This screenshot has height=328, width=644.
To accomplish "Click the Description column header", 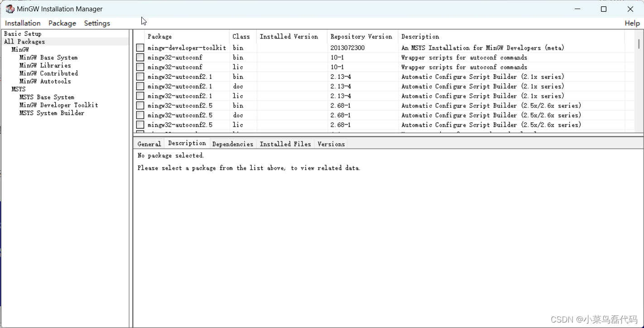I will click(511, 36).
